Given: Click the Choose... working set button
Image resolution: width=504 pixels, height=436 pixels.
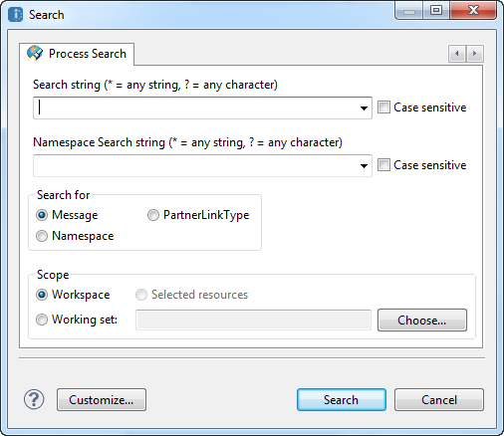Looking at the screenshot, I should [x=422, y=321].
